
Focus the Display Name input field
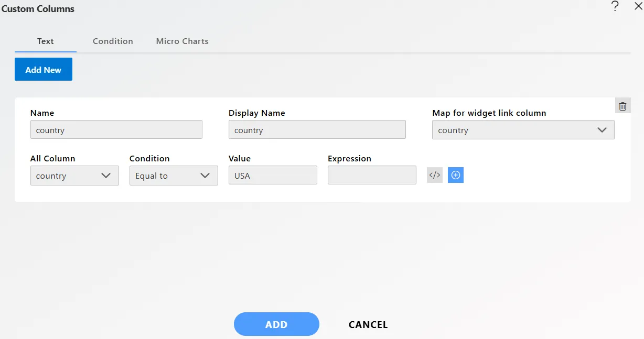[x=317, y=129]
